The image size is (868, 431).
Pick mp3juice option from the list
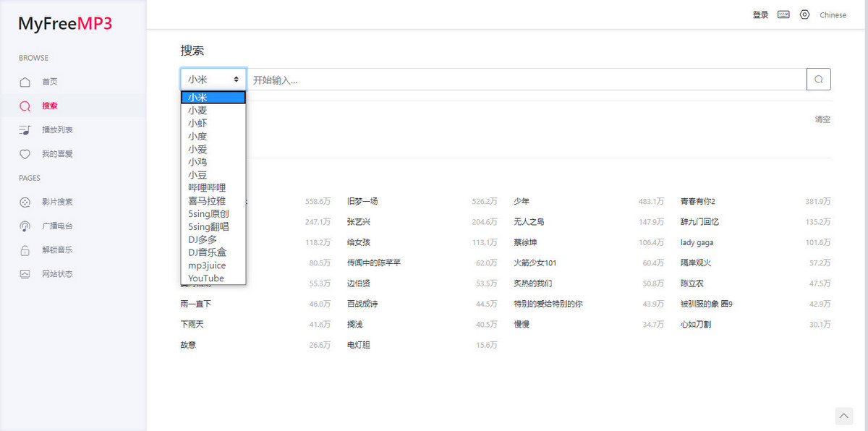point(207,265)
